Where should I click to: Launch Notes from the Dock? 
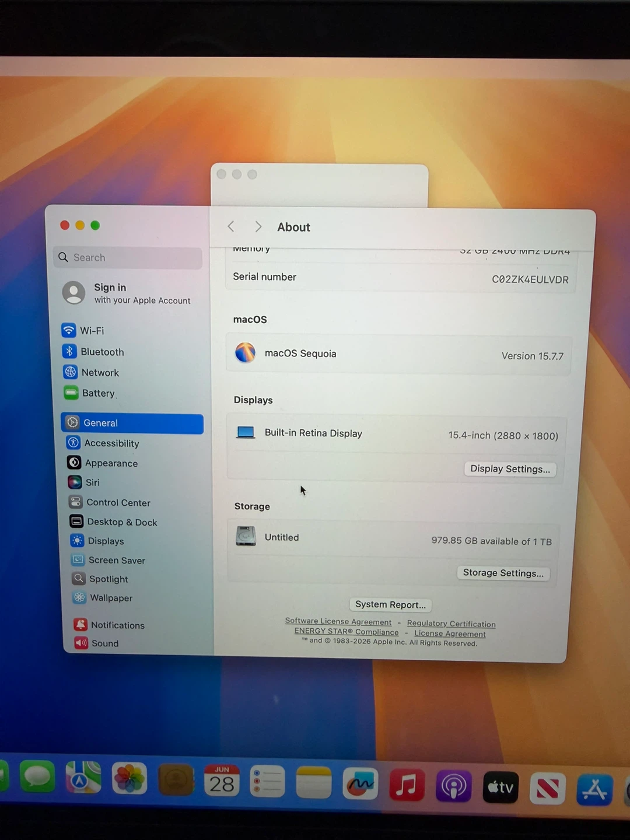click(314, 783)
